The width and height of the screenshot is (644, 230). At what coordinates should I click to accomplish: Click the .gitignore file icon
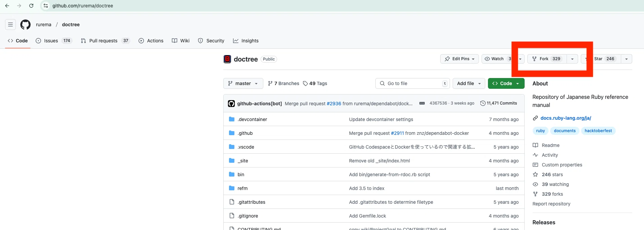(232, 216)
